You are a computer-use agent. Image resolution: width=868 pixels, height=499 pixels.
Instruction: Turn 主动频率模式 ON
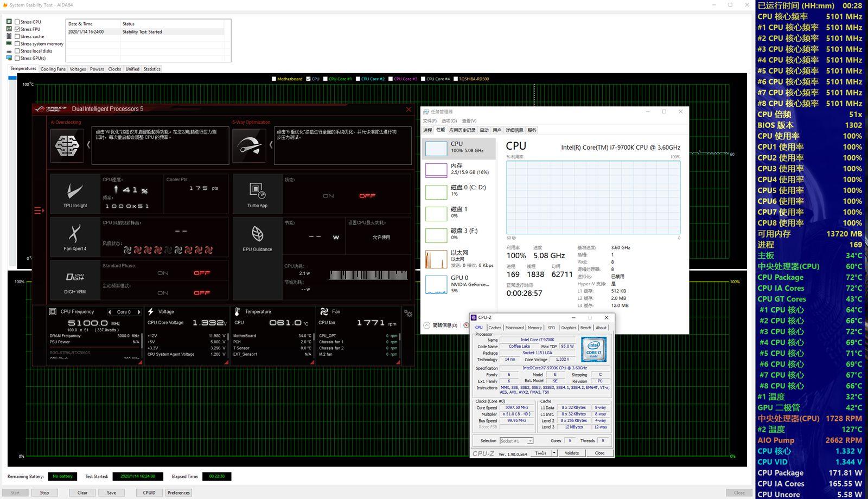(x=163, y=293)
